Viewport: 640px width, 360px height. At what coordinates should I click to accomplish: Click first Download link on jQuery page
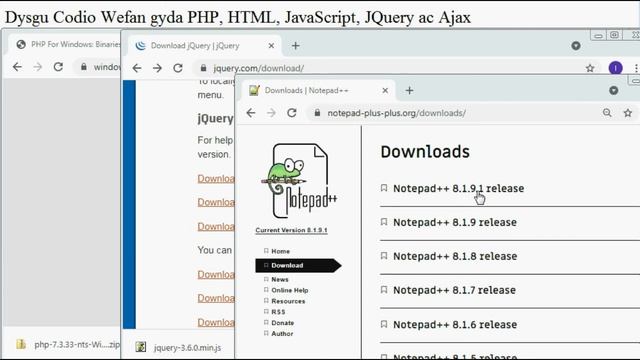[x=216, y=179]
